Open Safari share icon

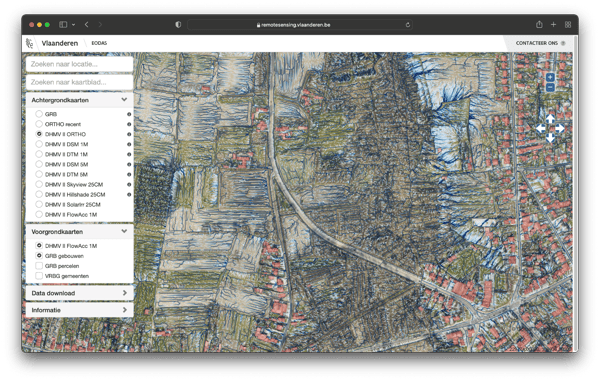(539, 24)
